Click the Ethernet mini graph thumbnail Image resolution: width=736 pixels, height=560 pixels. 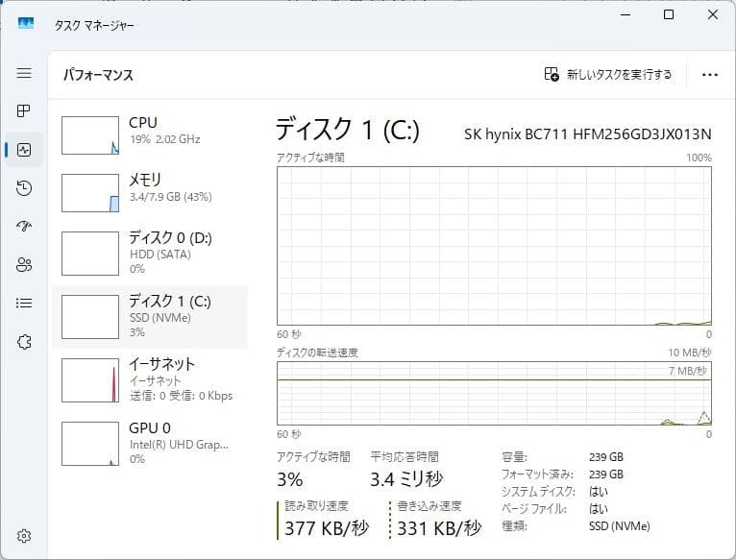pos(90,380)
